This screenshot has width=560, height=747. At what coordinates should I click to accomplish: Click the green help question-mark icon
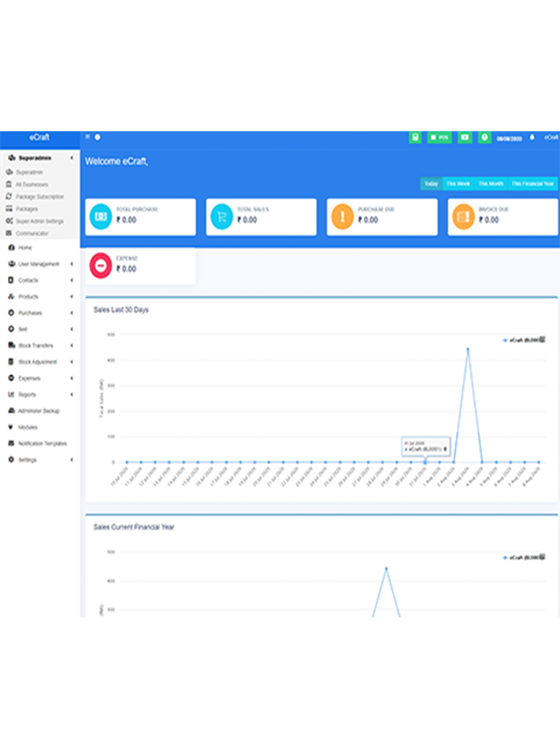coord(485,137)
